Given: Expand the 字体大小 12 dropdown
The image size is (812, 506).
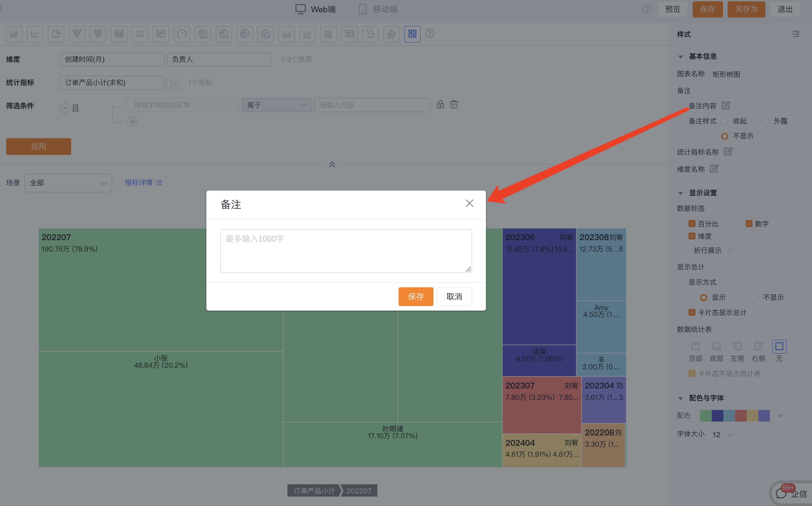Looking at the screenshot, I should click(723, 434).
